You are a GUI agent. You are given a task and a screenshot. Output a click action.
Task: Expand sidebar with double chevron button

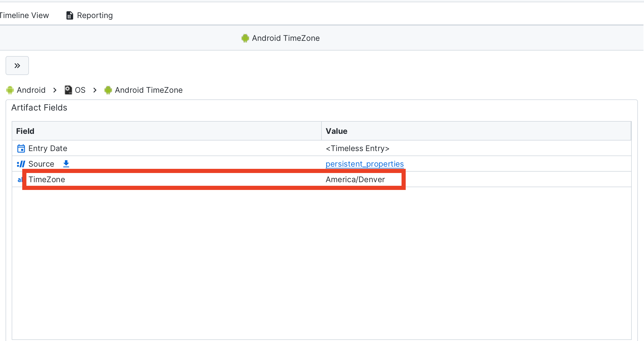[17, 66]
